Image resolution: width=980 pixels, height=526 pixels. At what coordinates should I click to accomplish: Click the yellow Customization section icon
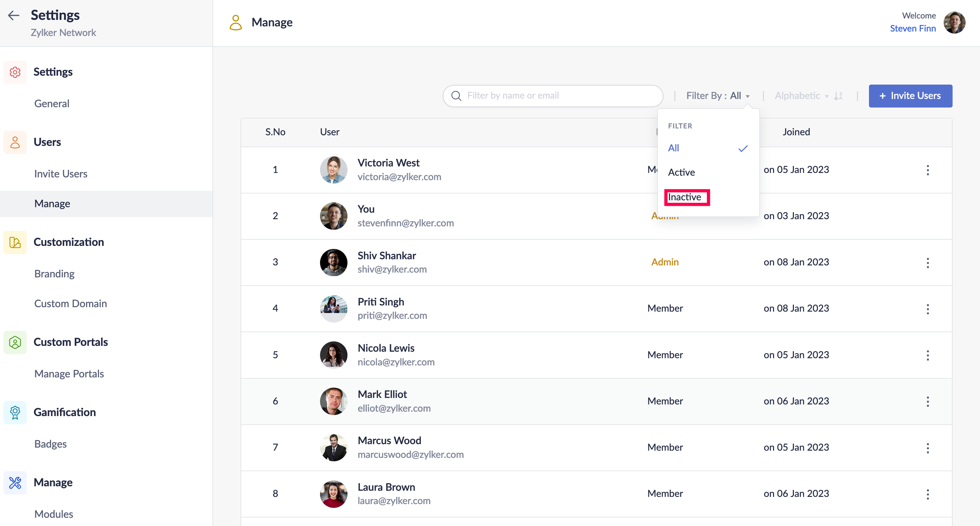click(x=15, y=242)
